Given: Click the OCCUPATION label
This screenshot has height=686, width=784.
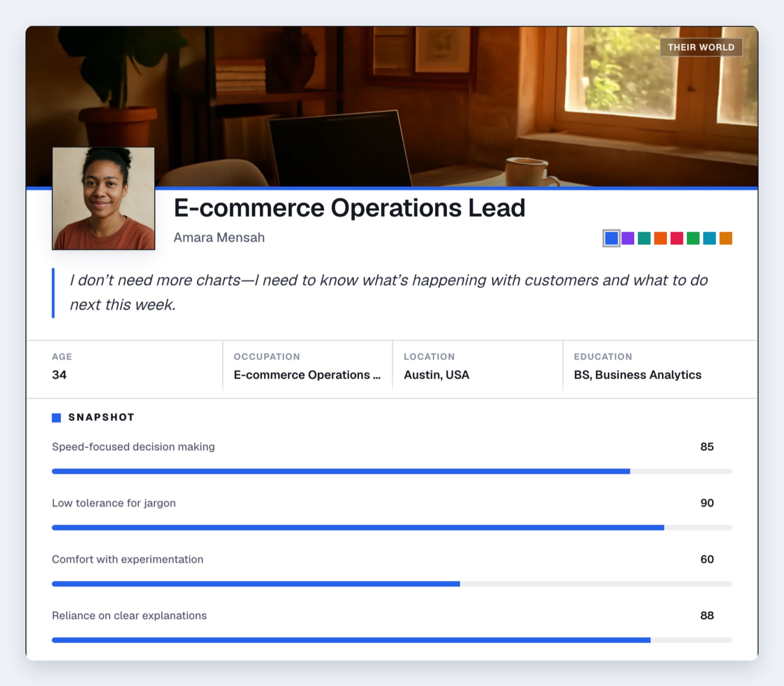Looking at the screenshot, I should pos(267,357).
